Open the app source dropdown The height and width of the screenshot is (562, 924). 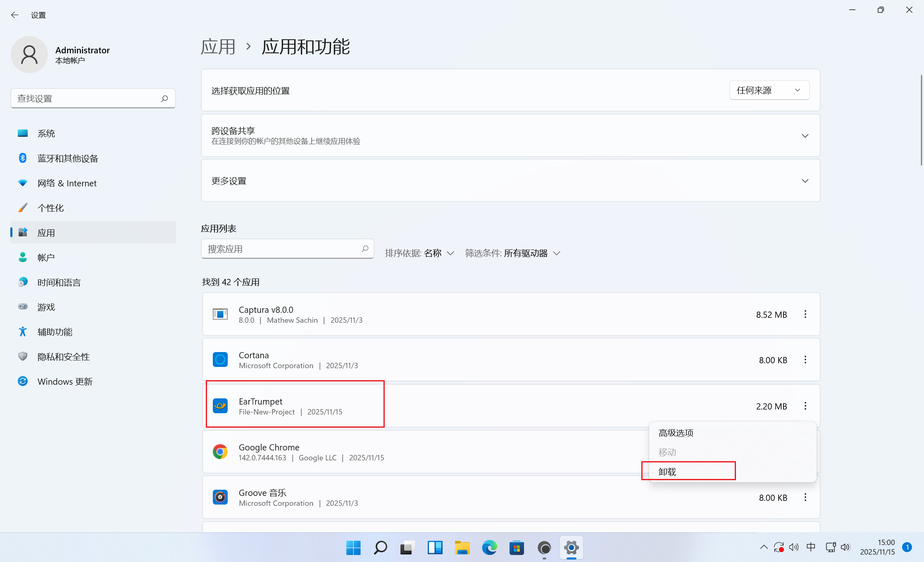coord(769,90)
